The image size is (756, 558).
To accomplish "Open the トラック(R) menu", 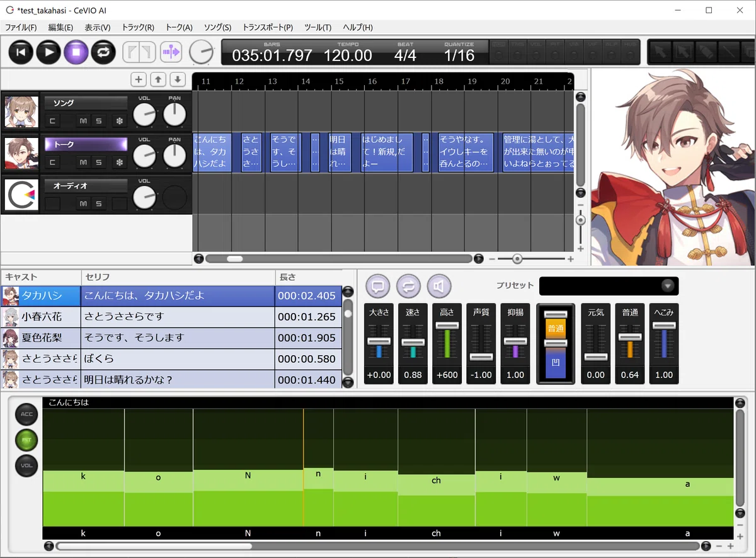I will coord(138,28).
